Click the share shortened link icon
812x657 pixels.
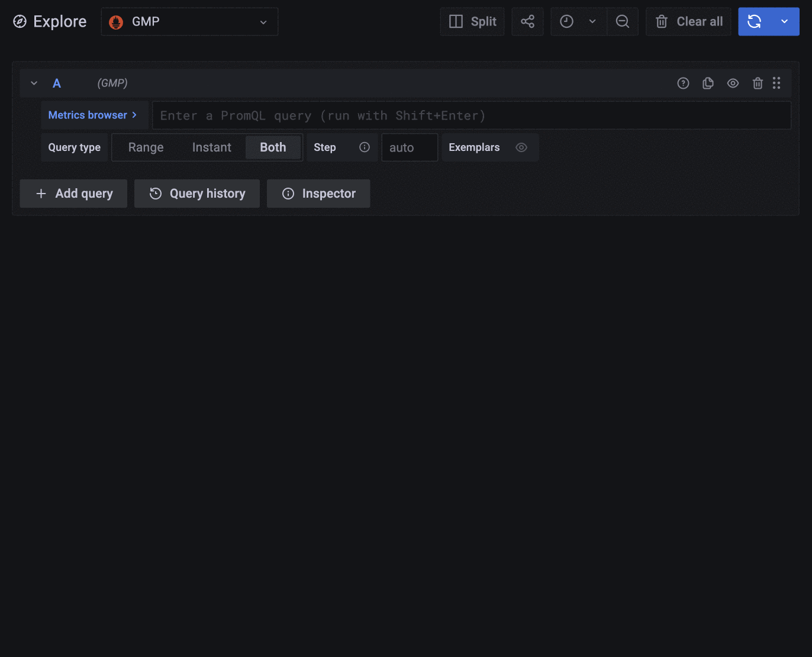click(527, 21)
